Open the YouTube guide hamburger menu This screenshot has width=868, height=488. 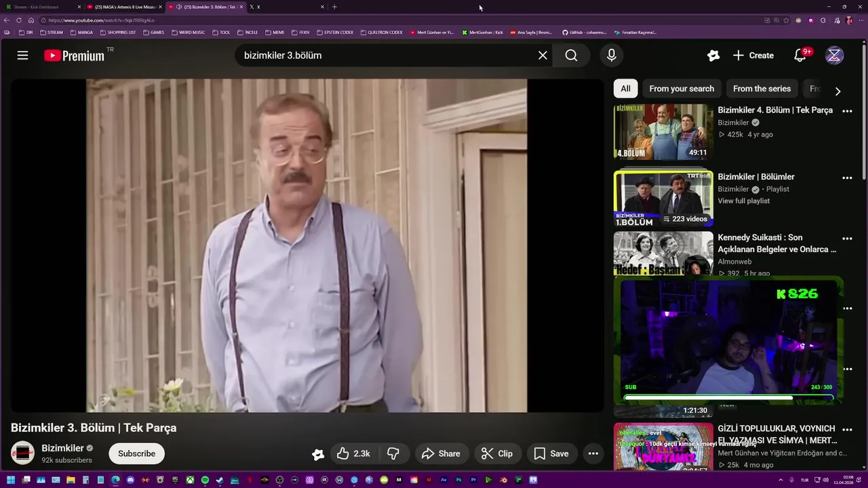[22, 56]
